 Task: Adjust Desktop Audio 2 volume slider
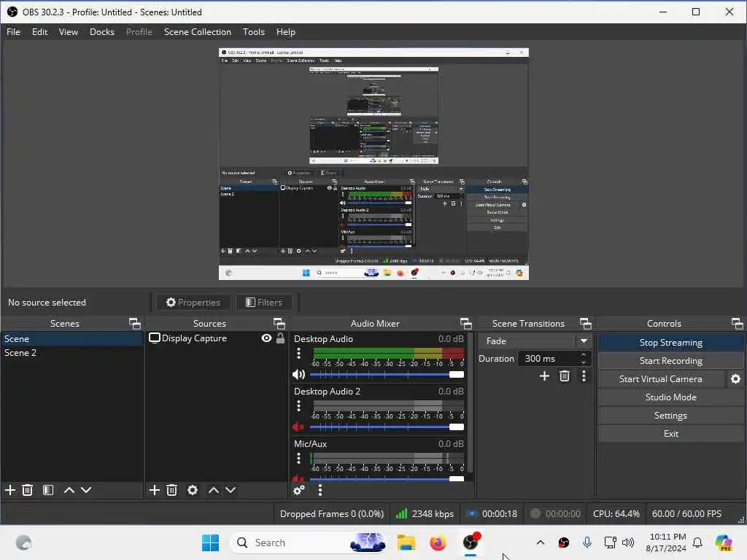point(387,427)
